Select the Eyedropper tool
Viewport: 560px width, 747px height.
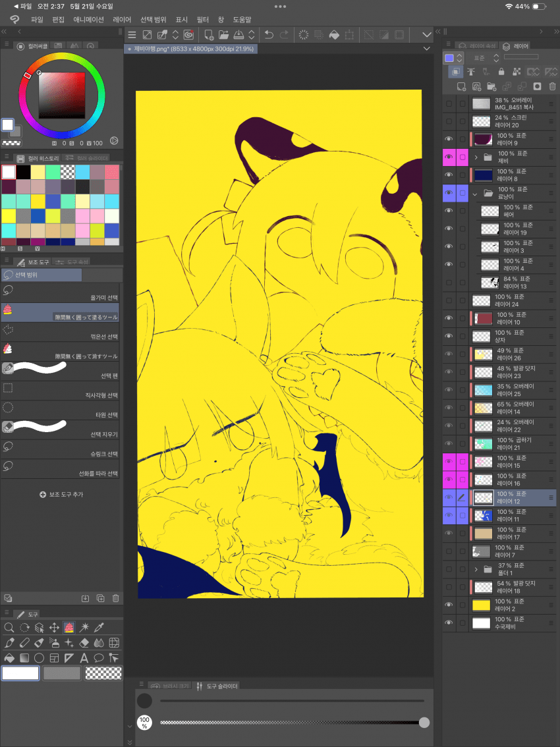[x=99, y=628]
